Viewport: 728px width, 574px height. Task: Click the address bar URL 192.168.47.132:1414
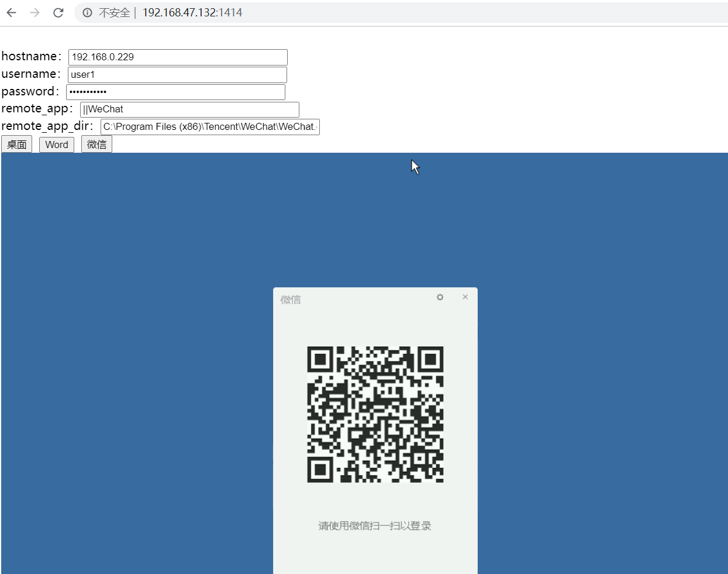tap(192, 12)
